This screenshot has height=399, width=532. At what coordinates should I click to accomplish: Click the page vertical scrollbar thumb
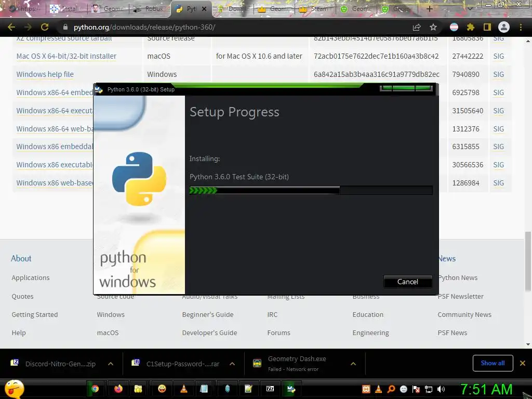pos(528,261)
